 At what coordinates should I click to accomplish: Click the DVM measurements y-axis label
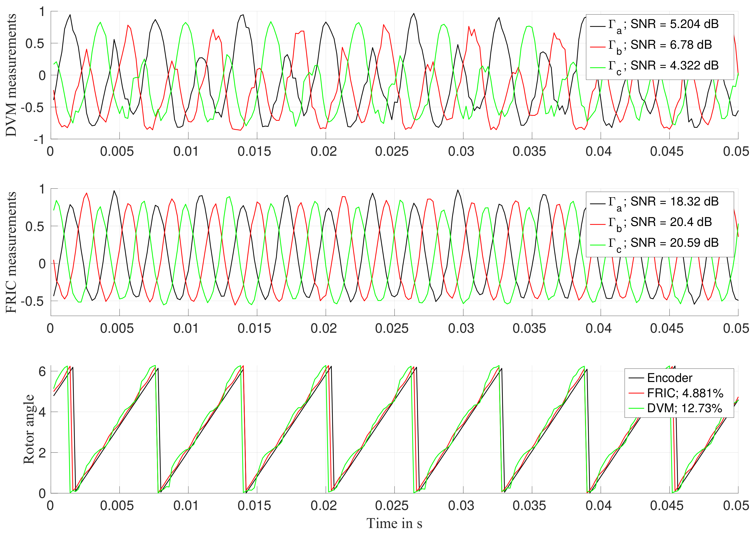point(11,75)
